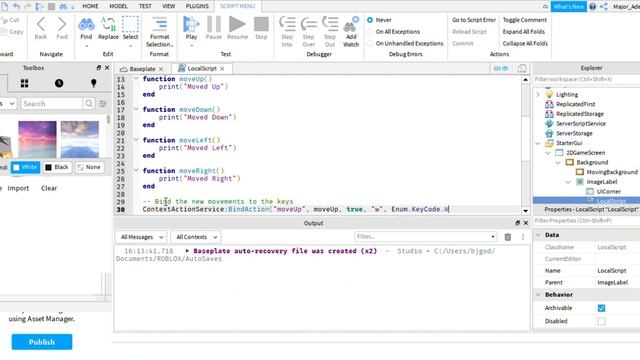Select ServerScriptService in Explorer
This screenshot has height=360, width=640.
(580, 124)
